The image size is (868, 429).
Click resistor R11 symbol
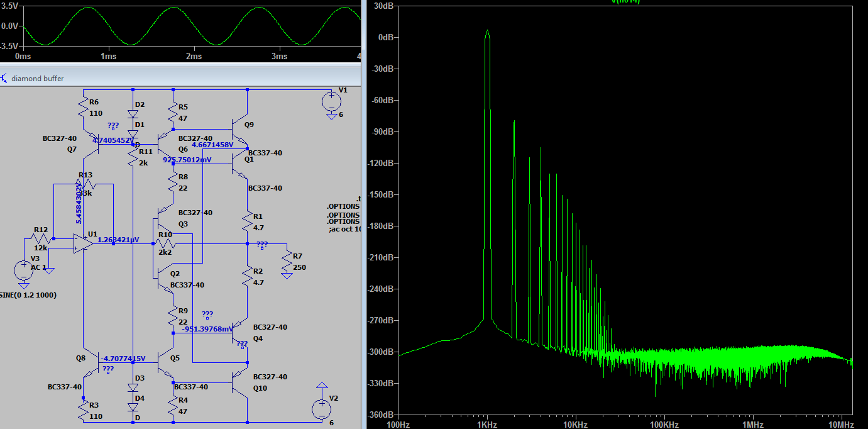click(x=133, y=158)
